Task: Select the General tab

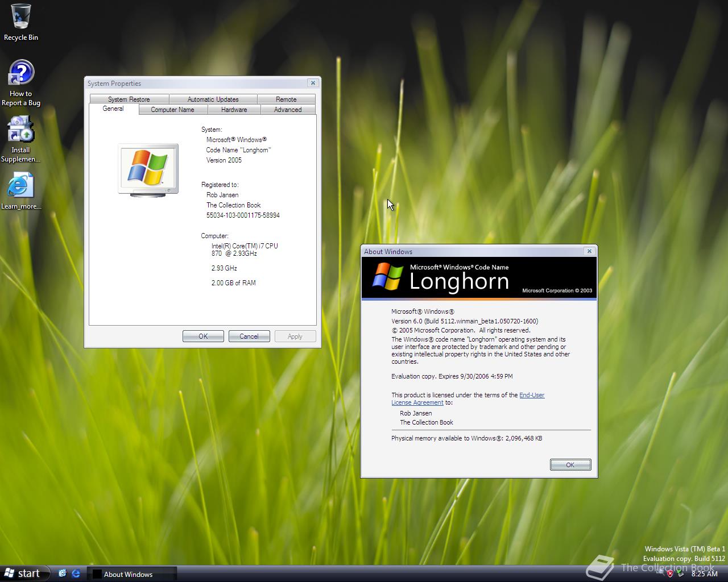Action: (113, 109)
